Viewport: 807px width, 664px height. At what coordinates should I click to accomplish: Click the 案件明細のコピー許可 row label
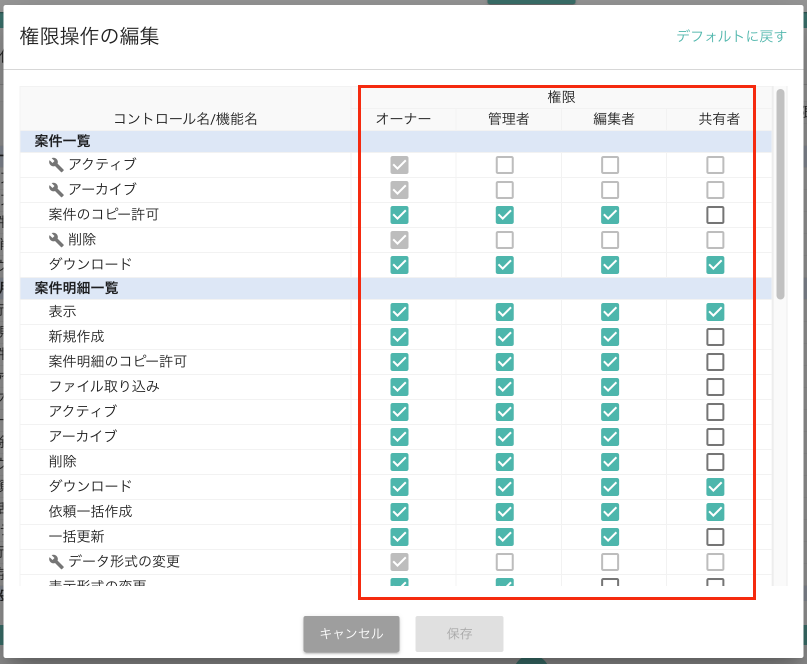118,361
